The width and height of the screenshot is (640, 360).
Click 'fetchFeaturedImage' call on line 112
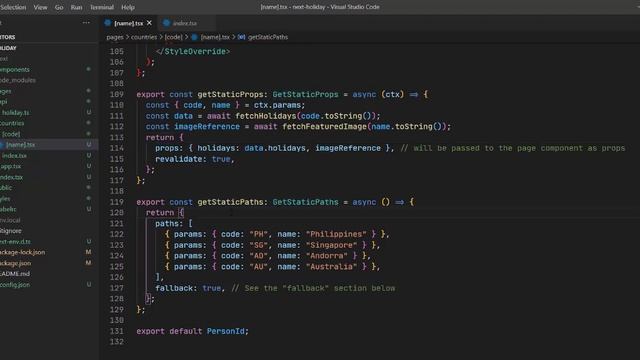click(x=324, y=127)
